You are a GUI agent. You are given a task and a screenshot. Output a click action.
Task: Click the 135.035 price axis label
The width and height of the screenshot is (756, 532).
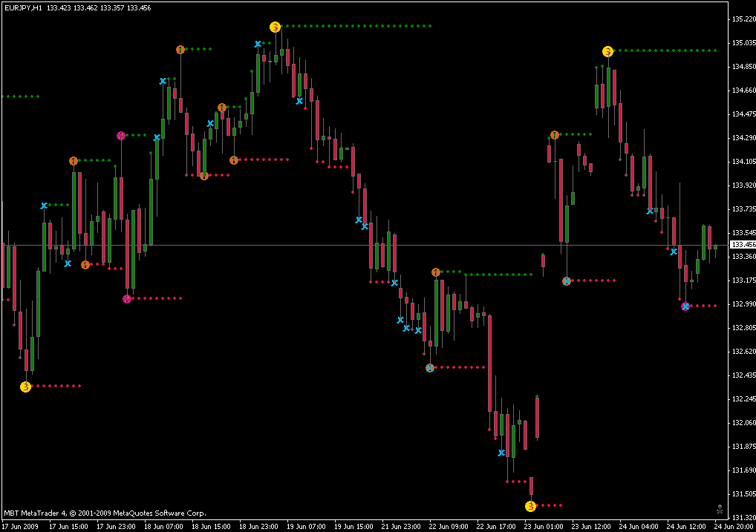pos(743,43)
